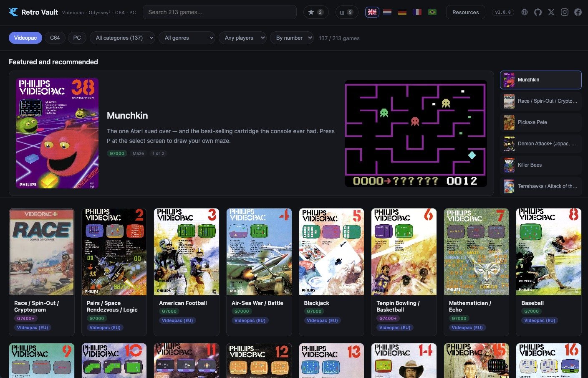Select 'Terrahawks / Attack of th…' in featured list
The height and width of the screenshot is (378, 588).
540,186
